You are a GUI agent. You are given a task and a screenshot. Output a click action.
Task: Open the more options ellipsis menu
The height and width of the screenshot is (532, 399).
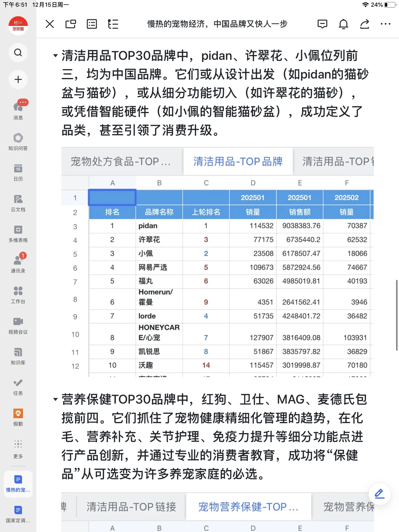point(385,24)
